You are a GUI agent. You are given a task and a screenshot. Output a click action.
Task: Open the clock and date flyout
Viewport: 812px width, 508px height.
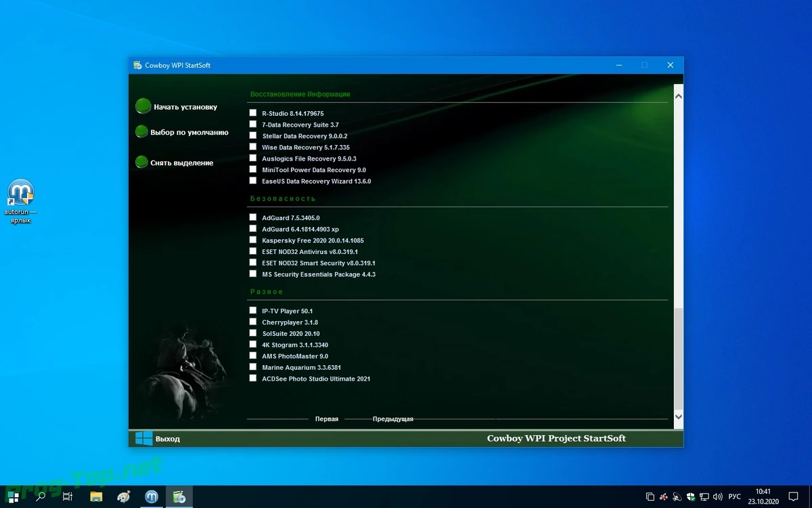click(763, 496)
